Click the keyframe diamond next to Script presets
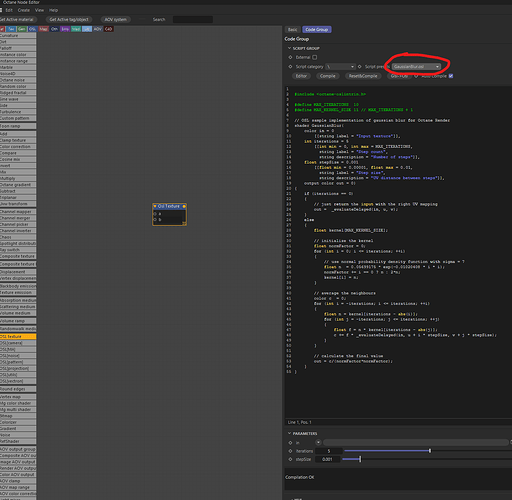 (360, 67)
